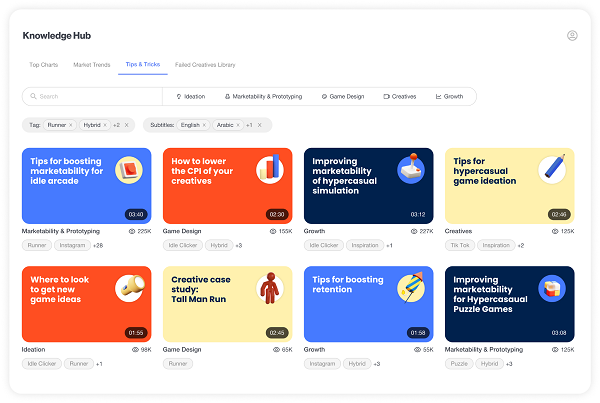
Task: Clear all Subtitles filters
Action: point(260,125)
